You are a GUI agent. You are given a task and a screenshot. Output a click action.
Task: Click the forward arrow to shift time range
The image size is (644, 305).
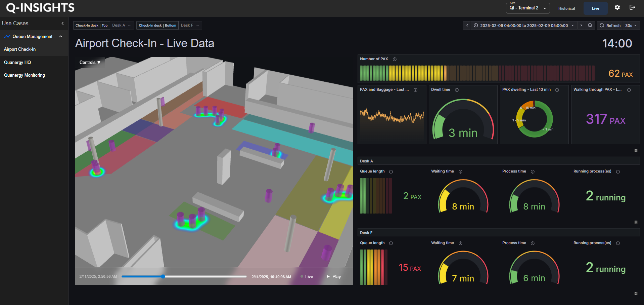pyautogui.click(x=581, y=25)
